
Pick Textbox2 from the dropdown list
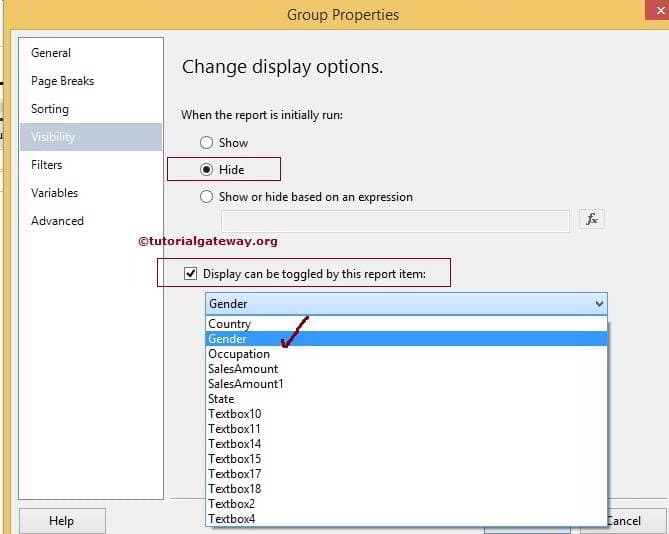(406, 503)
